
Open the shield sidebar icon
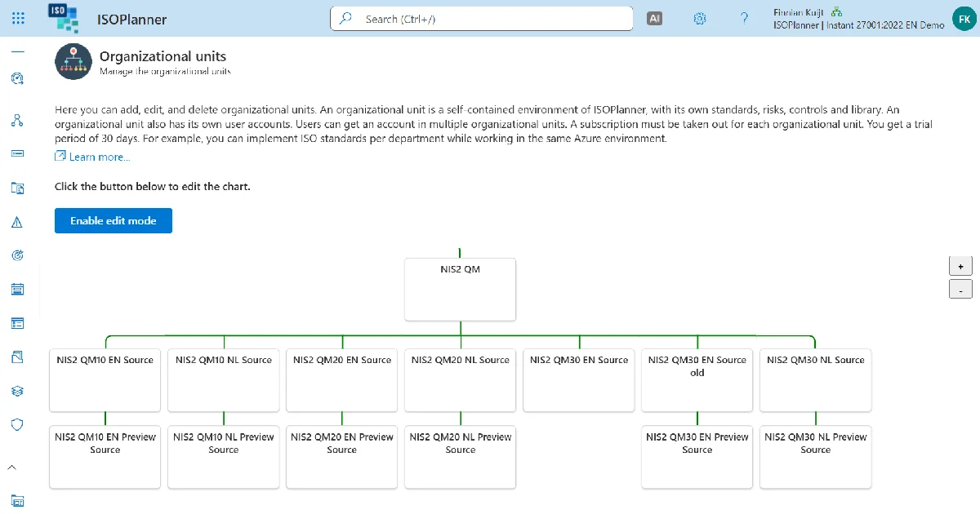(x=17, y=424)
